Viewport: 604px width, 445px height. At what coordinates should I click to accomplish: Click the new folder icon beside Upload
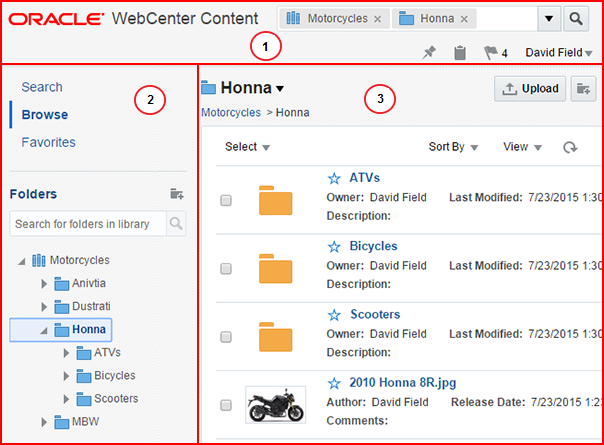coord(584,89)
